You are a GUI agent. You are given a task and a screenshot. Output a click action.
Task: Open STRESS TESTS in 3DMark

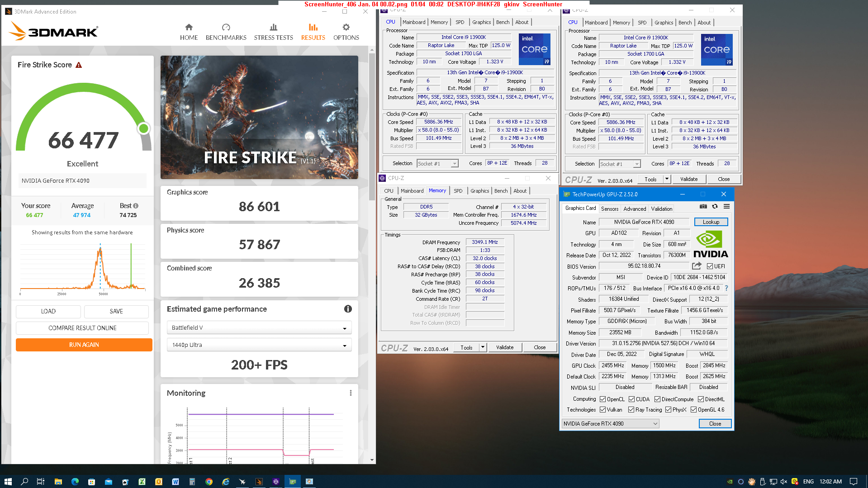(x=273, y=32)
